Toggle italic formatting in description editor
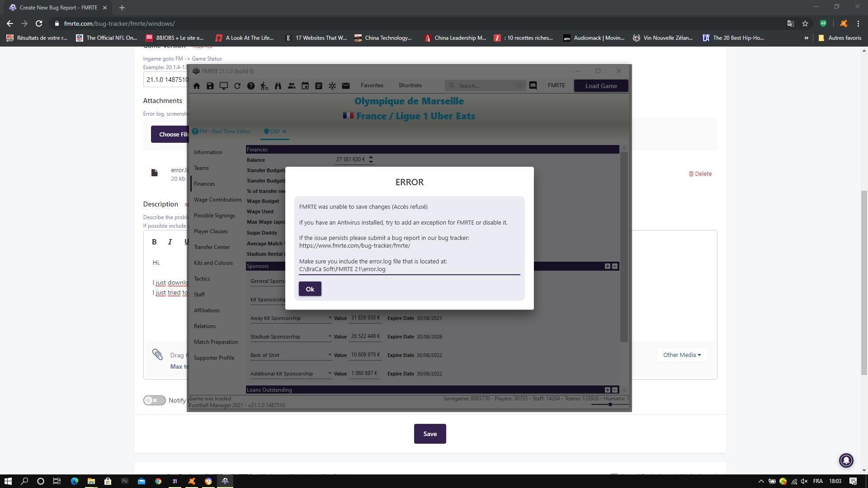The image size is (868, 488). tap(170, 242)
